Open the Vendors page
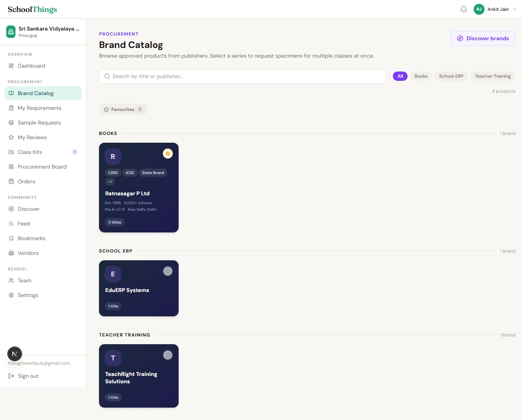Image resolution: width=522 pixels, height=420 pixels. click(43, 253)
